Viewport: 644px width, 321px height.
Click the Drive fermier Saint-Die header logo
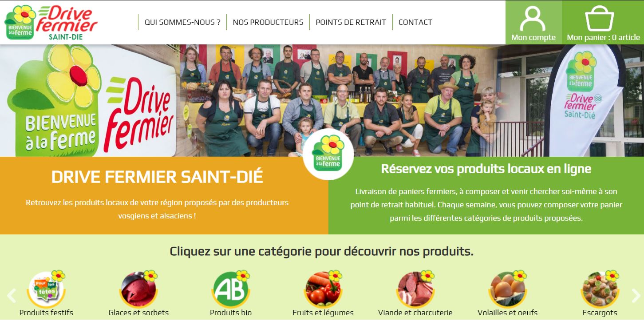click(x=51, y=22)
